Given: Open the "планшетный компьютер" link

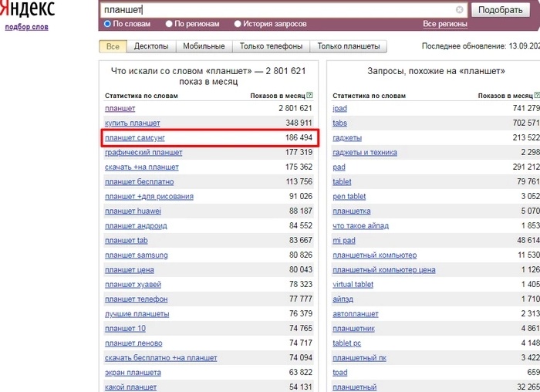Looking at the screenshot, I should tap(374, 255).
